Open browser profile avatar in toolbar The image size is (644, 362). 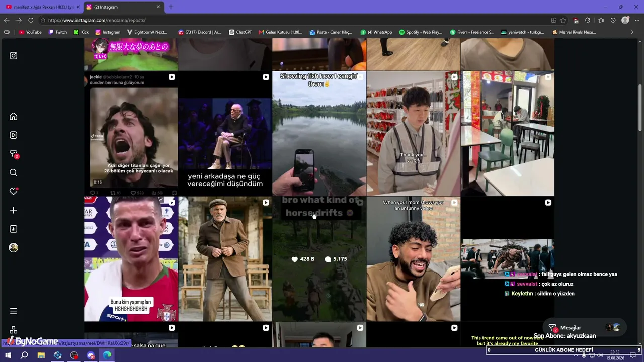[625, 20]
